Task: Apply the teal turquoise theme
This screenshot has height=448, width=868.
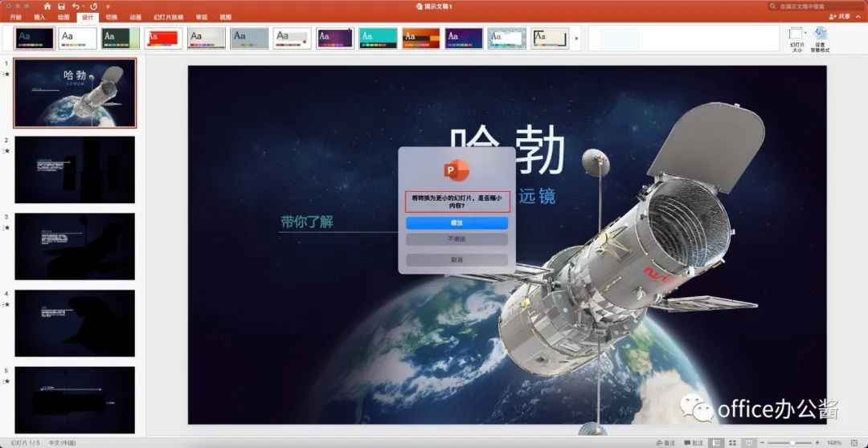Action: click(378, 39)
